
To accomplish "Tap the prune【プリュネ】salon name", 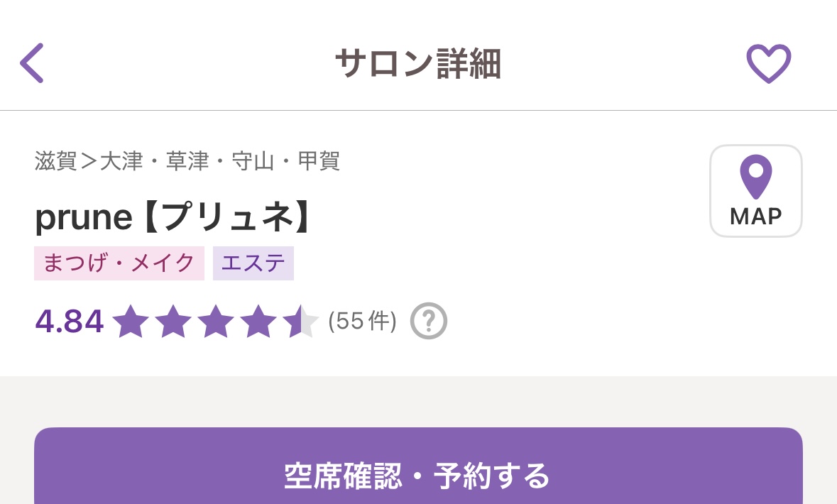I will coord(173,217).
